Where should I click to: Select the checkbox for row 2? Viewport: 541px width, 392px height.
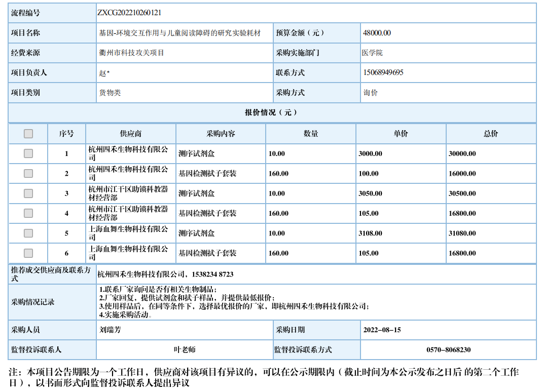point(28,173)
